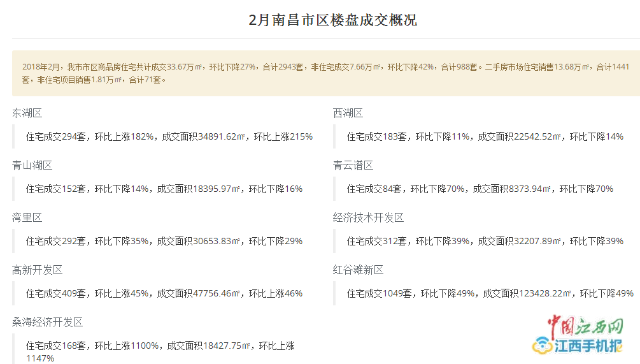Select the 住宅成交152套 statistics line
The width and height of the screenshot is (640, 364).
[164, 189]
